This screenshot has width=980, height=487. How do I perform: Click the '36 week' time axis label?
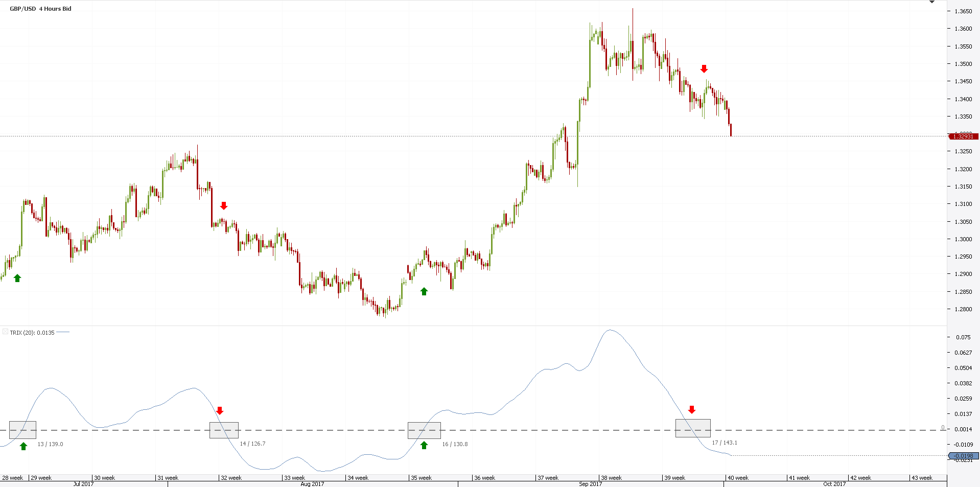pos(484,478)
